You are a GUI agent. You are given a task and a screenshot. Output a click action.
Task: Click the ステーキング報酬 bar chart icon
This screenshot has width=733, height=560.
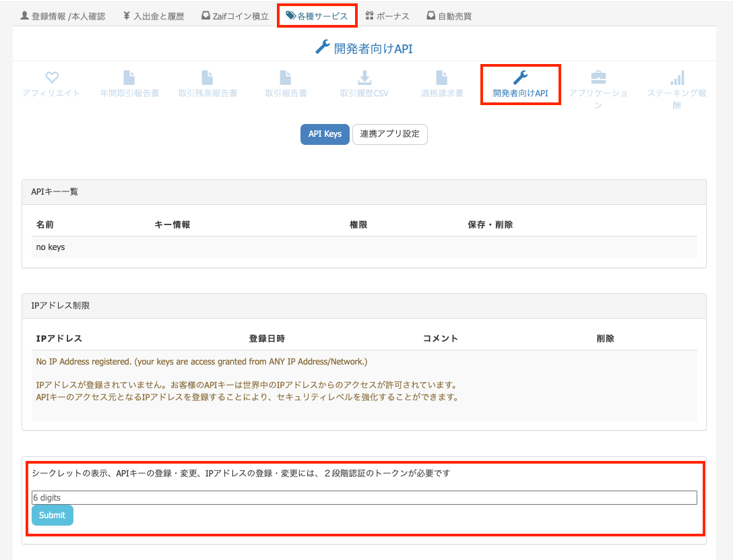coord(676,78)
